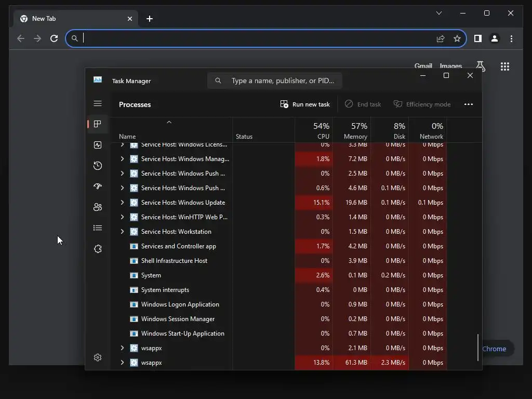Select System interrupts process row
This screenshot has width=532, height=399.
point(278,290)
